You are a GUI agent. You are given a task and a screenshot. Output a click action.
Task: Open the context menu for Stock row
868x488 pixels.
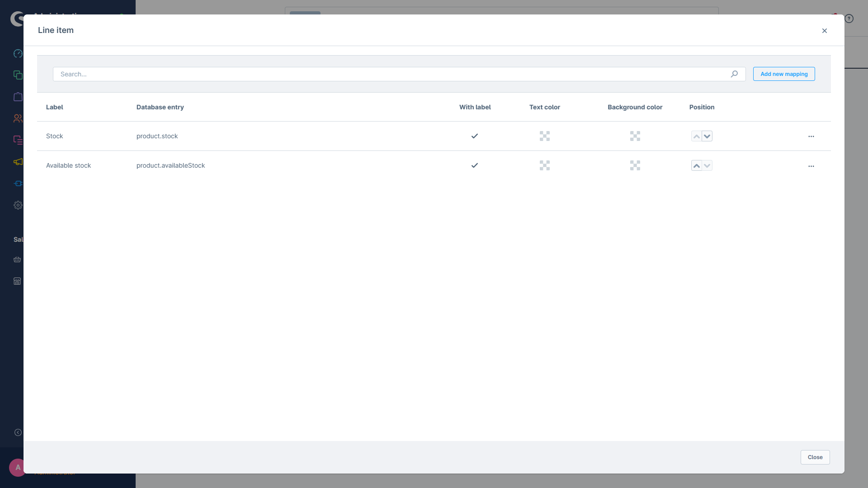pyautogui.click(x=811, y=136)
